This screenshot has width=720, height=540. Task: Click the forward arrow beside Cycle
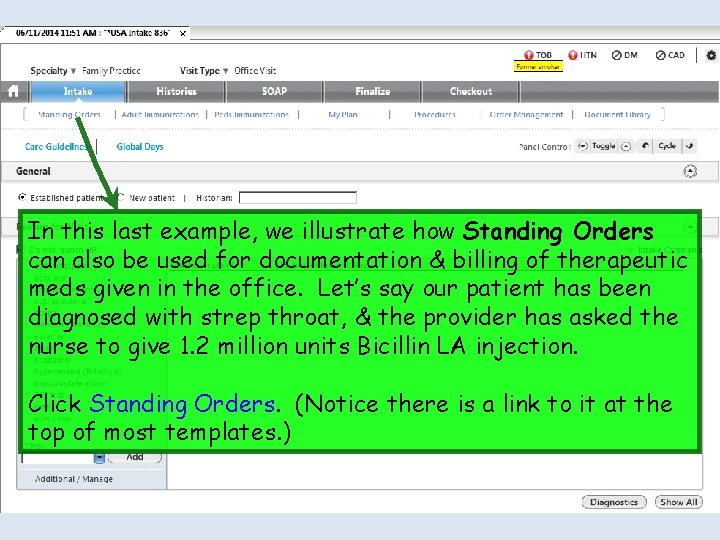coord(689,146)
